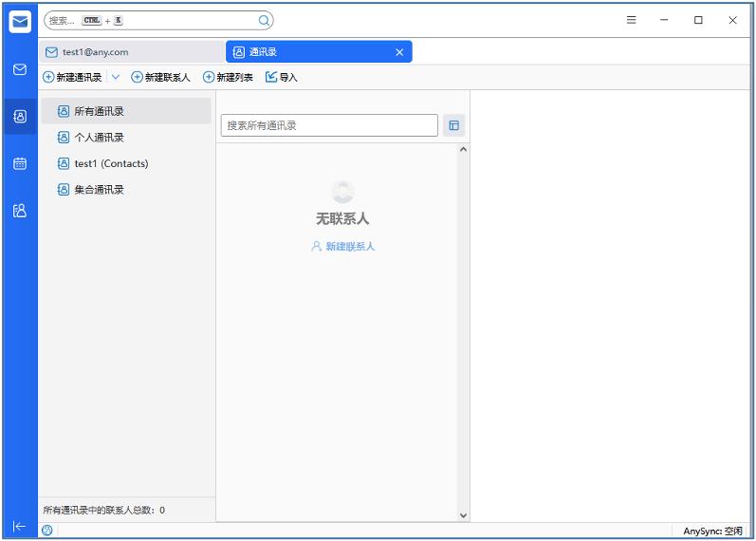The height and width of the screenshot is (541, 756).
Task: Expand the 新建通讯录 dropdown arrow
Action: coord(116,77)
